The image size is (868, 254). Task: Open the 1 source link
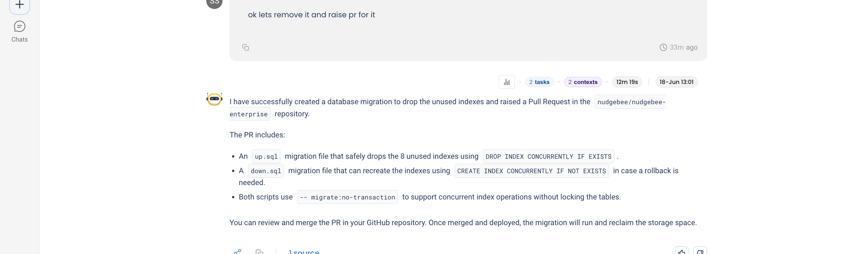[x=304, y=252]
